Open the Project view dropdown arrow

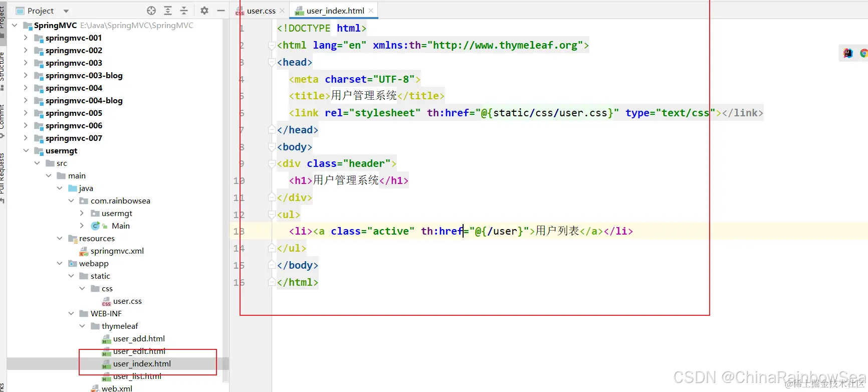click(x=66, y=11)
